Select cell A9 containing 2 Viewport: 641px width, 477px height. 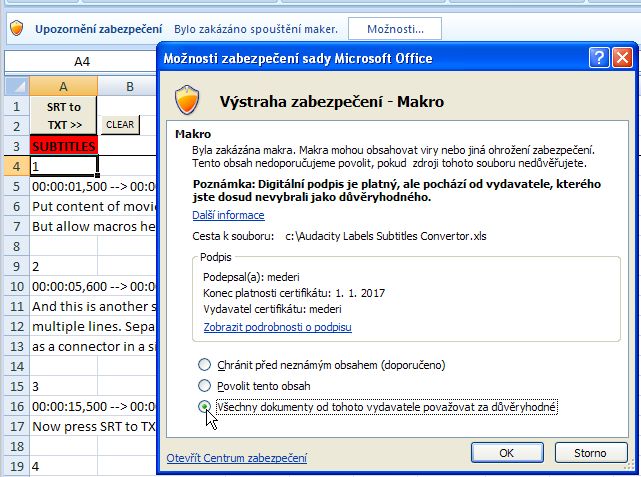(64, 266)
